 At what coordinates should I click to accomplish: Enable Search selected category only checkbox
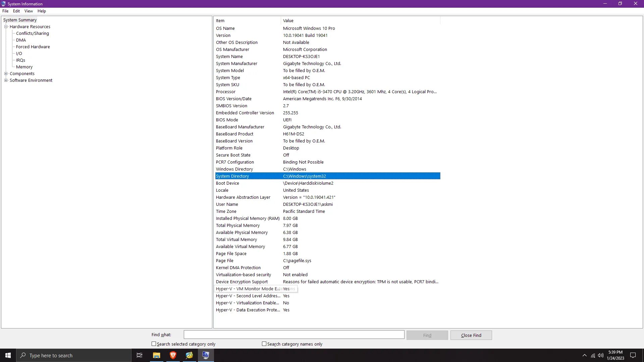(154, 344)
